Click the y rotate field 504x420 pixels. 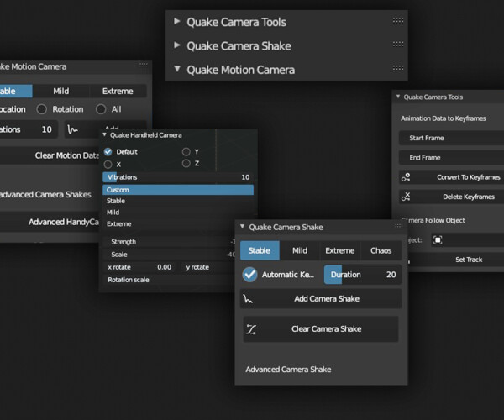click(209, 267)
